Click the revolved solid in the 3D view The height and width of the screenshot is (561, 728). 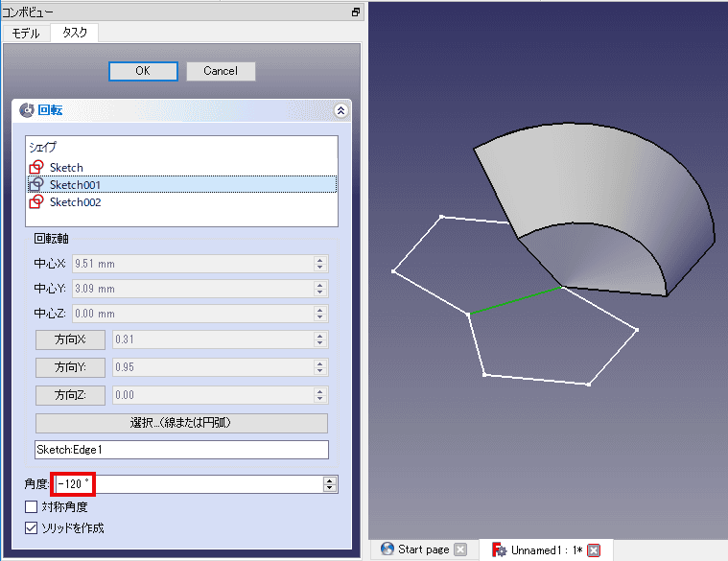(603, 186)
